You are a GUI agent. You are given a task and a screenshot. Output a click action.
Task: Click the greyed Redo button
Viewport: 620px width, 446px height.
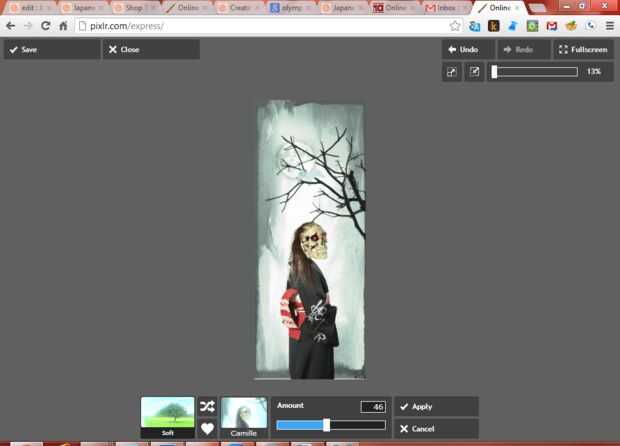click(x=524, y=49)
